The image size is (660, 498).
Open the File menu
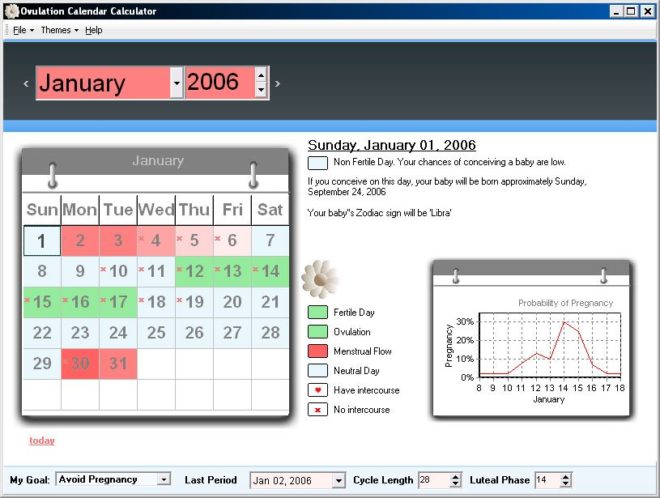[x=22, y=30]
